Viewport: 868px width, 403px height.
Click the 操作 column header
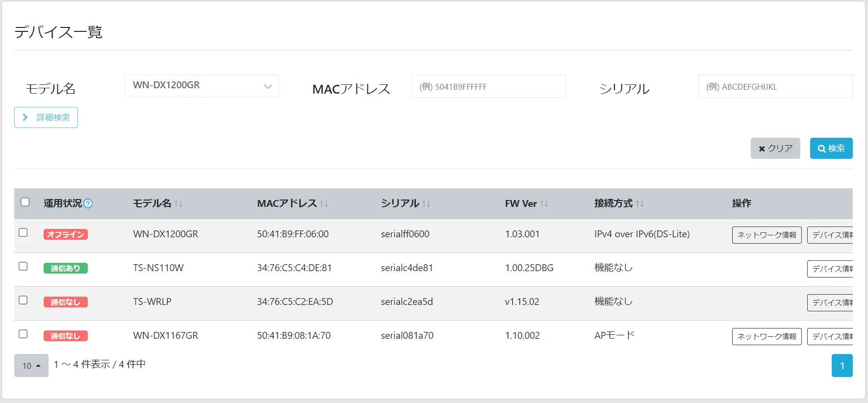pos(741,203)
